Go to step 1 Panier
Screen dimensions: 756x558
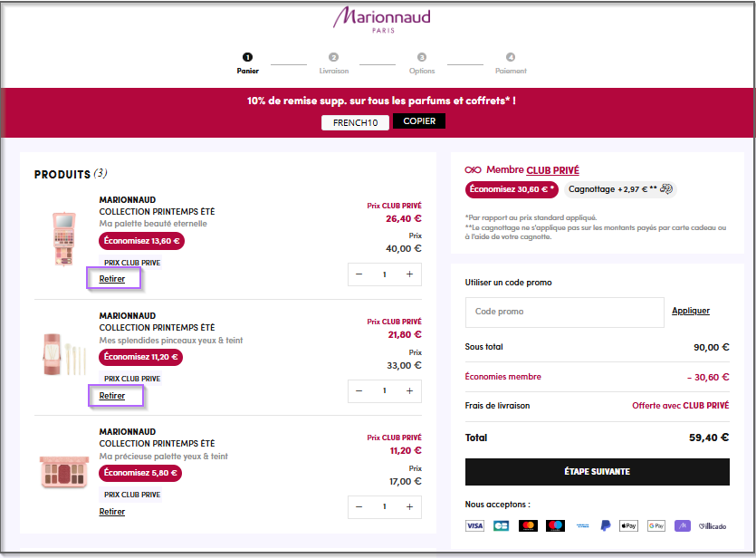(248, 63)
